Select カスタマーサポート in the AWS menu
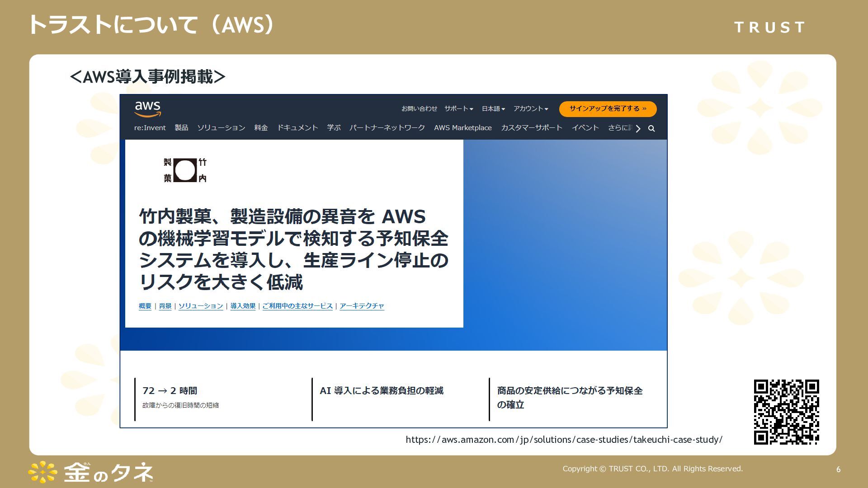Viewport: 868px width, 488px height. coord(532,128)
